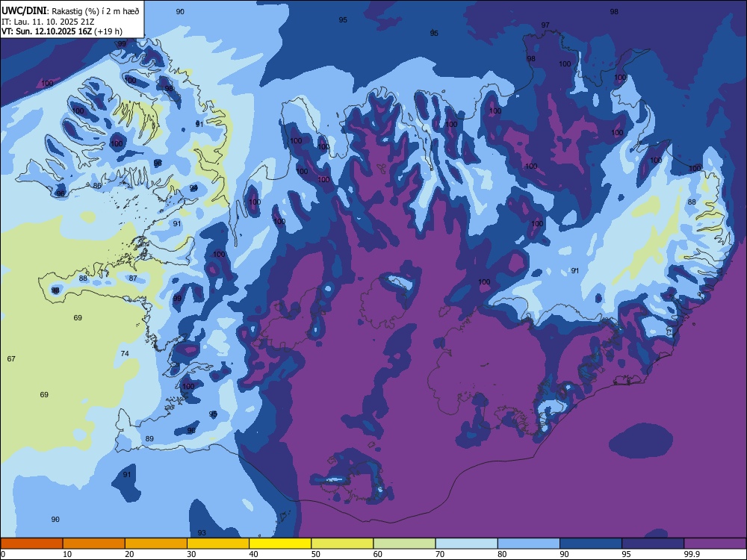Click the map value '86' in the Westfjords
Screen dimensions: 747x560
97,186
